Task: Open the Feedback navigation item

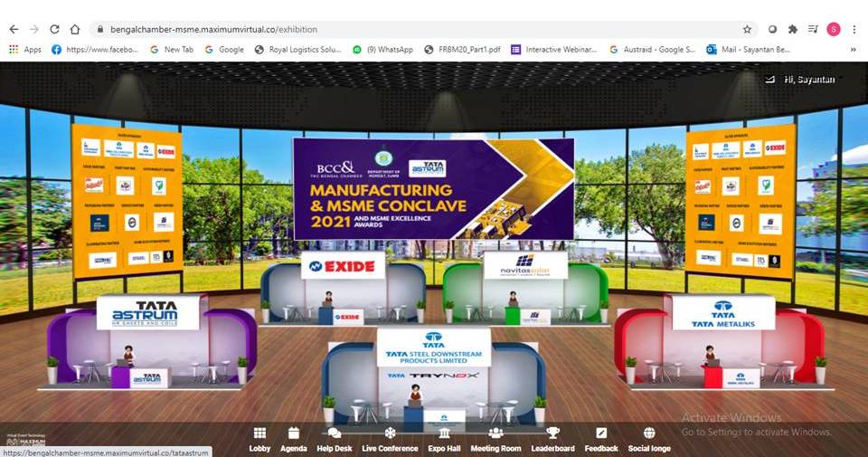Action: coord(601,440)
